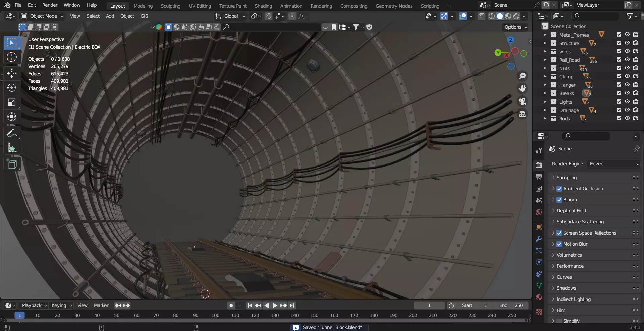Image resolution: width=644 pixels, height=331 pixels.
Task: Open the Render properties tab
Action: [x=539, y=165]
